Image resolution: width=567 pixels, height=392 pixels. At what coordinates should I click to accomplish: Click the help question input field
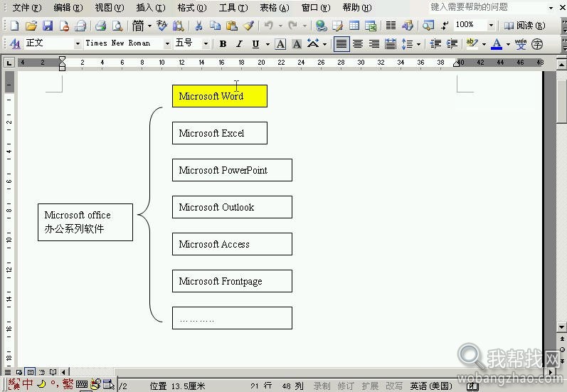coord(487,7)
